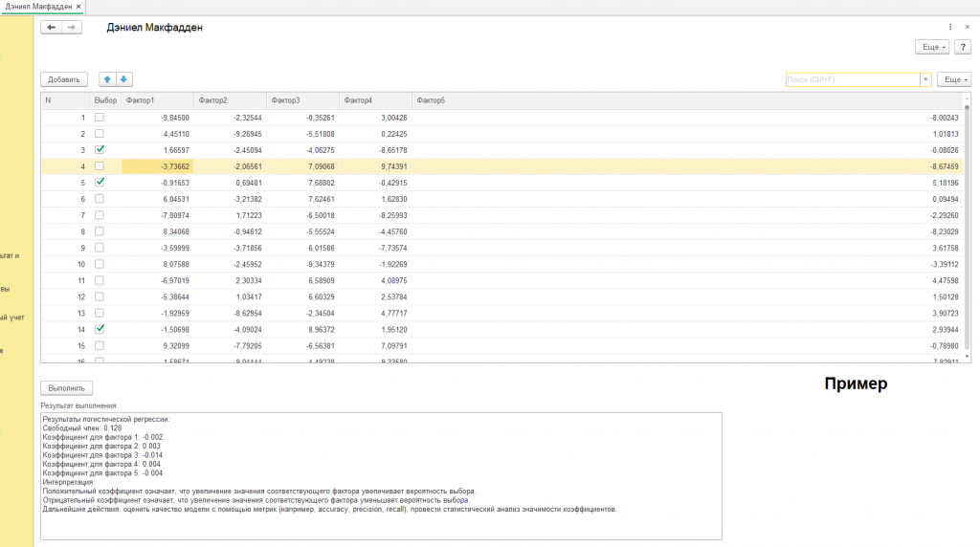Uncheck the checkbox in row 5
Screen dimensions: 980x547
(x=100, y=183)
